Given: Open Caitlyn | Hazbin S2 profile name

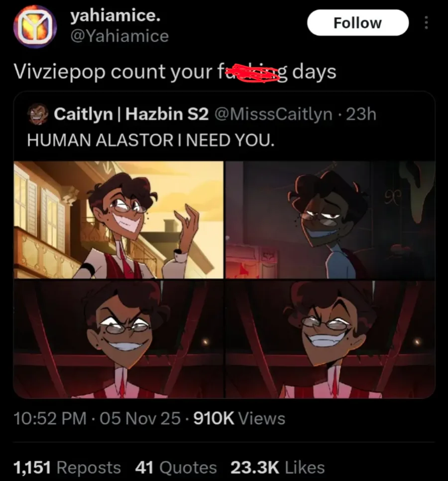Looking at the screenshot, I should [x=131, y=115].
